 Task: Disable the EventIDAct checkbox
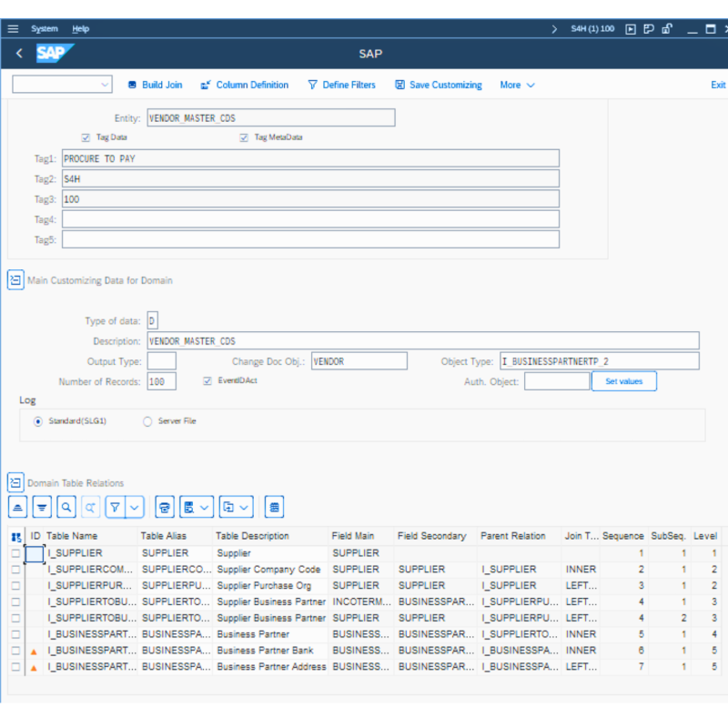(207, 380)
